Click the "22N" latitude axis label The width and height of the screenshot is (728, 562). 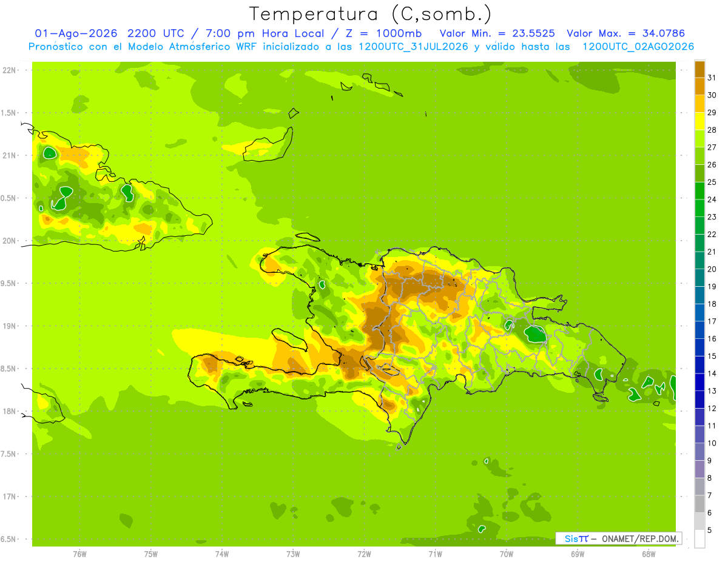point(8,70)
